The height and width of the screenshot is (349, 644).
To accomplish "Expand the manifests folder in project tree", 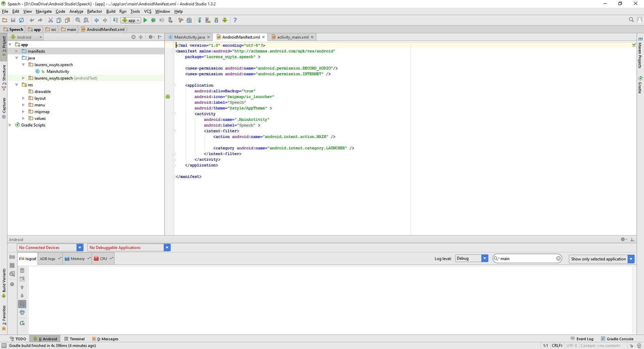I will 17,51.
